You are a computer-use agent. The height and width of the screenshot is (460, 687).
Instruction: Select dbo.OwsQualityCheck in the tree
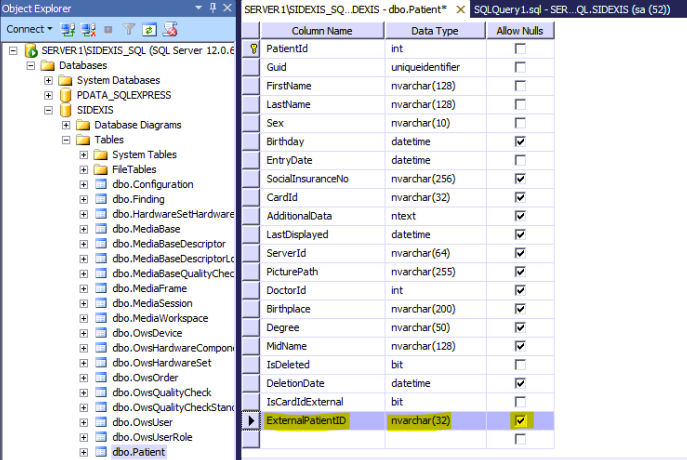[162, 393]
